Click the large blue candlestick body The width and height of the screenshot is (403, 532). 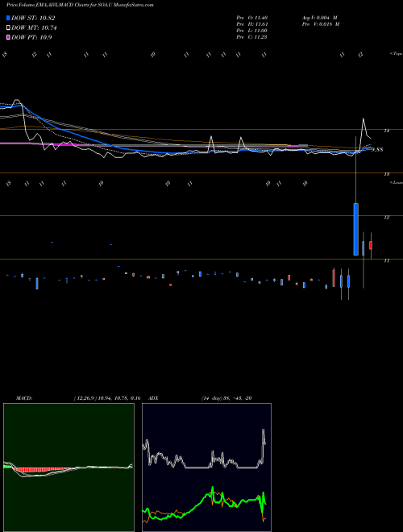[355, 229]
